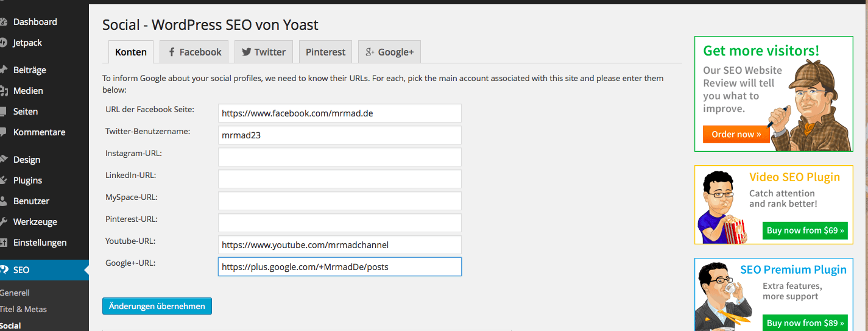The width and height of the screenshot is (868, 331).
Task: Click the Google+ logo on the tab
Action: (x=370, y=52)
